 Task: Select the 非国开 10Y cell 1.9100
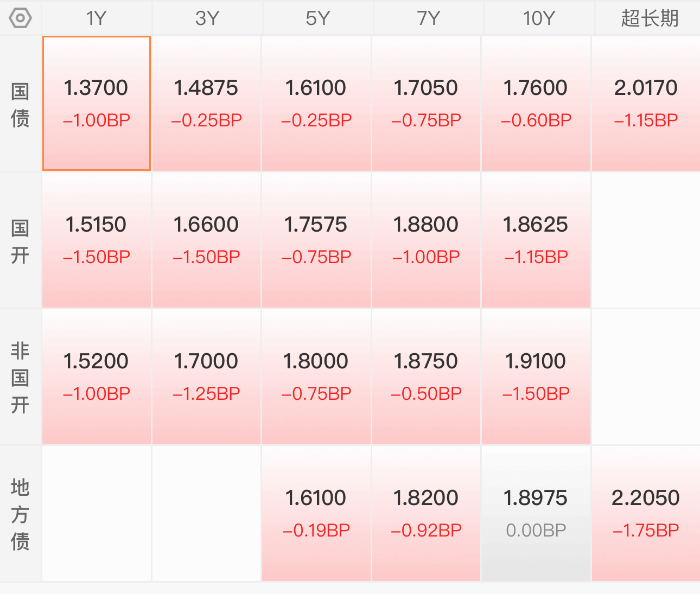[536, 377]
